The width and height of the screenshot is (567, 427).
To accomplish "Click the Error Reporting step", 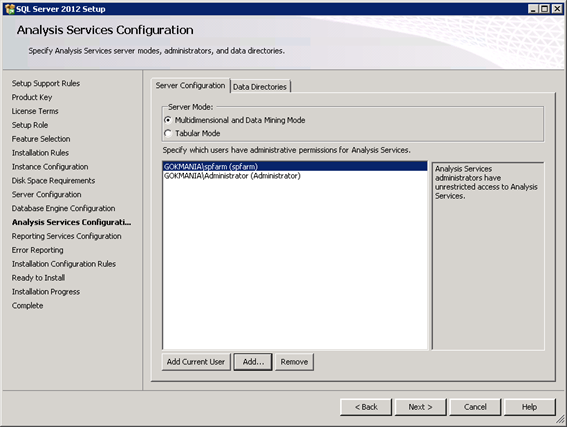I will coord(38,250).
